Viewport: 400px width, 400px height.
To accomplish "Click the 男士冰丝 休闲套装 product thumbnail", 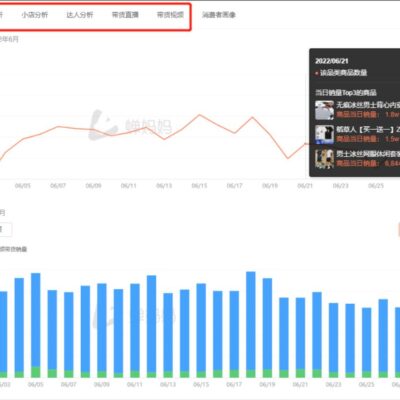I will [x=324, y=159].
